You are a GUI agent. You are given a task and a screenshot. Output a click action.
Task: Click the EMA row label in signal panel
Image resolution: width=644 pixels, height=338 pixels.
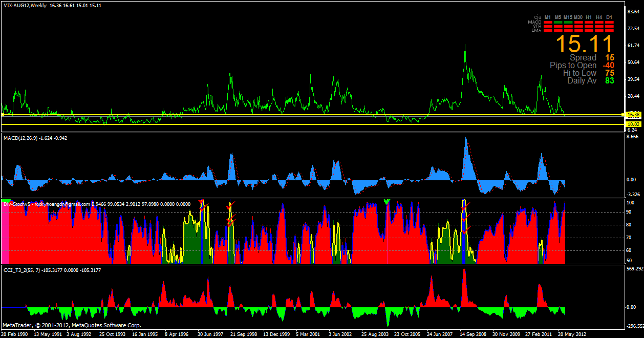tap(536, 30)
